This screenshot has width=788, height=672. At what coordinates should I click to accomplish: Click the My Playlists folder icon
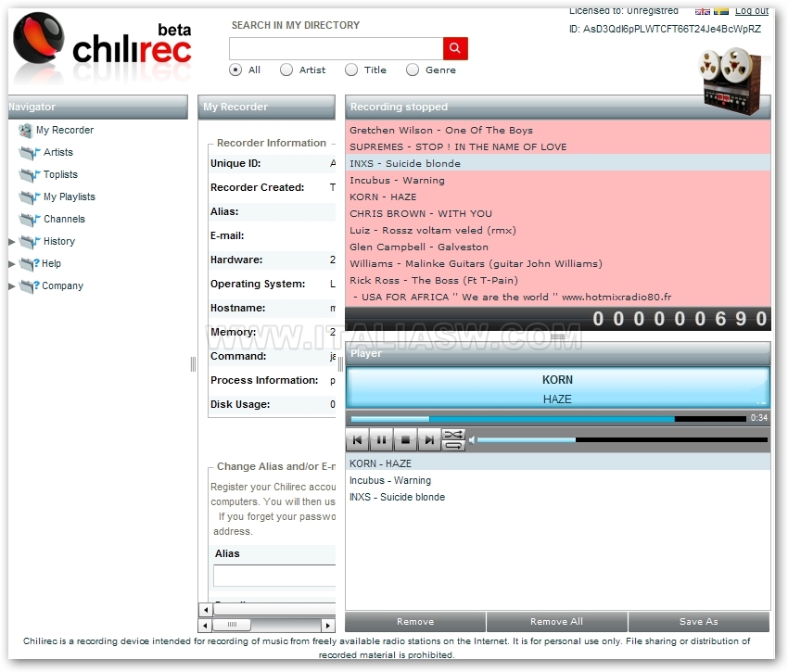29,197
